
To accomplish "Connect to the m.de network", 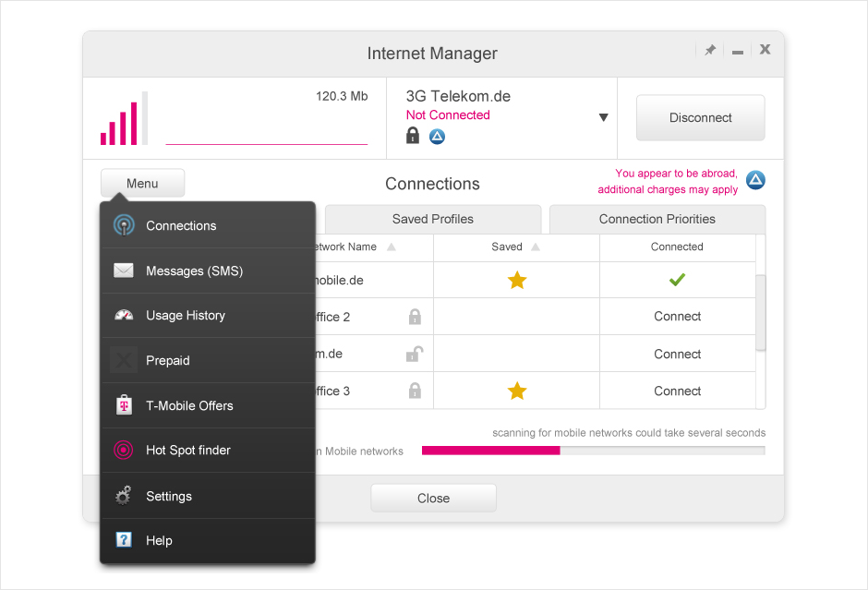I will pos(677,355).
